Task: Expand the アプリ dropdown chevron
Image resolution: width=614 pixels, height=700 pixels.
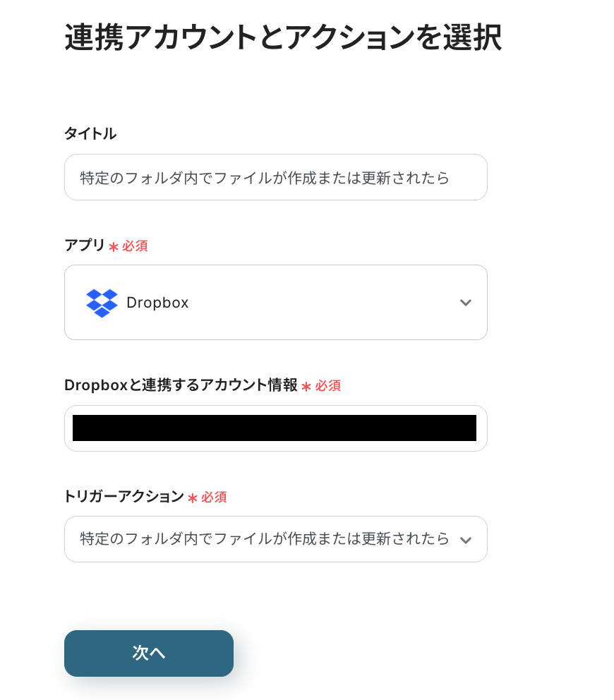Action: 465,303
